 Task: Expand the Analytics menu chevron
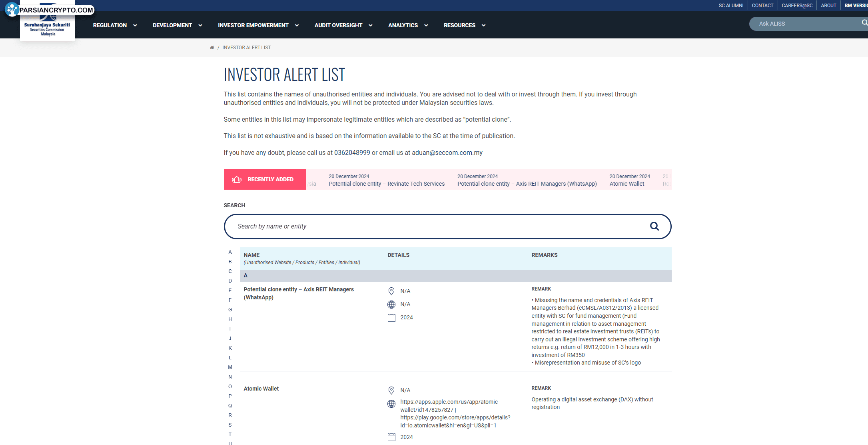[x=426, y=25]
